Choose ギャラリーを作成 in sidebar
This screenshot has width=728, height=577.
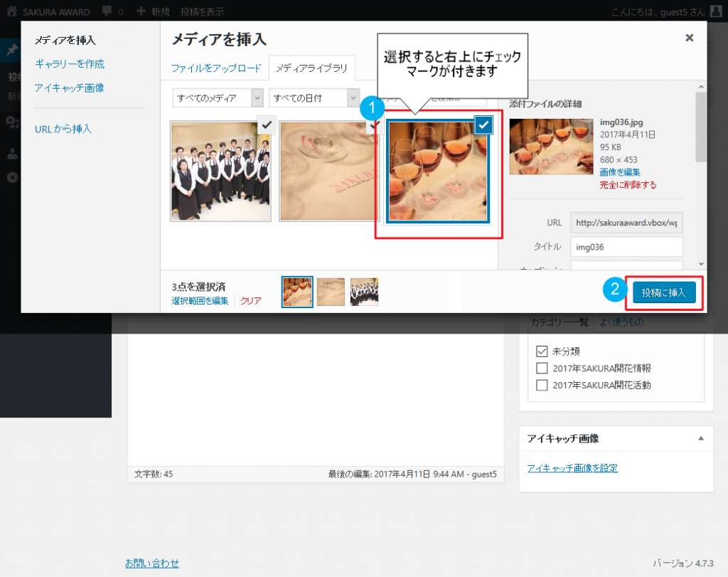point(70,64)
